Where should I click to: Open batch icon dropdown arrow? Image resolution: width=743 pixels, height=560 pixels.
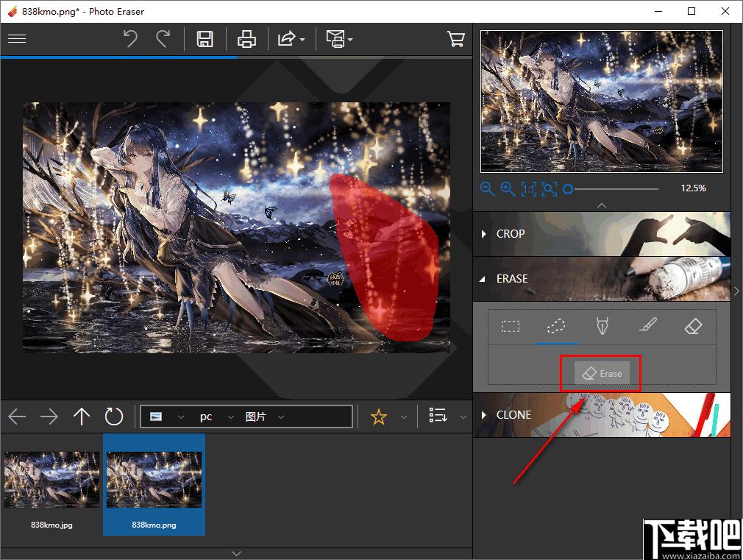tap(350, 40)
